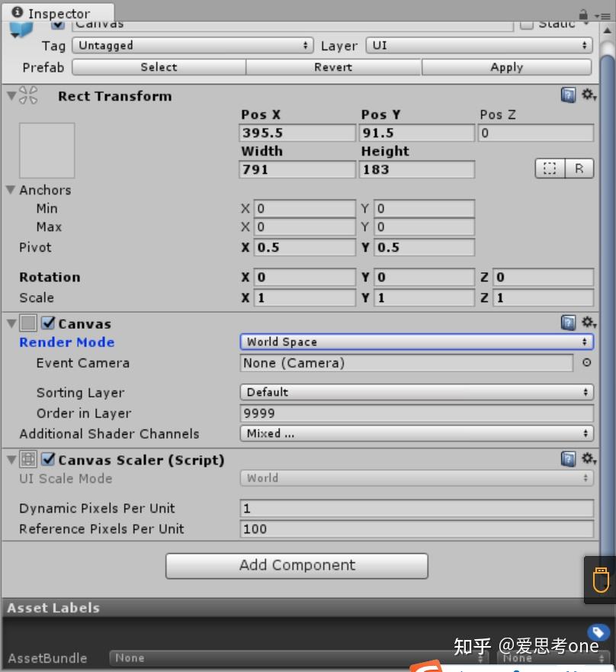This screenshot has width=616, height=672.
Task: Click Dynamic Pixels Per Unit field
Action: click(x=416, y=508)
